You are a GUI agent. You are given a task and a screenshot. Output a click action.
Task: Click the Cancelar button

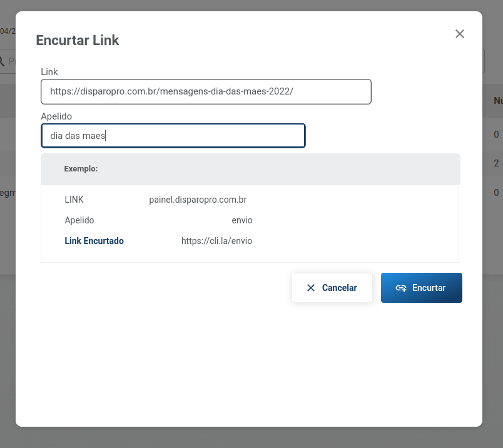click(332, 288)
